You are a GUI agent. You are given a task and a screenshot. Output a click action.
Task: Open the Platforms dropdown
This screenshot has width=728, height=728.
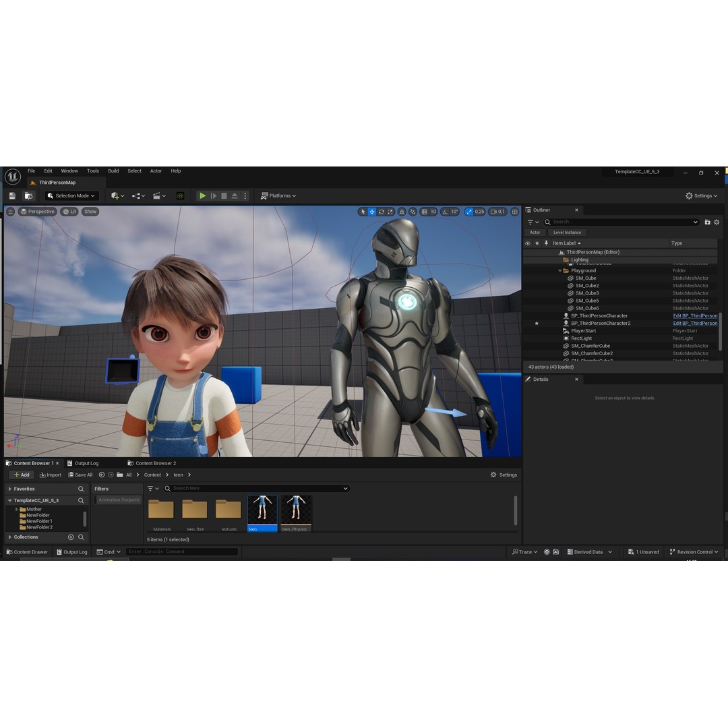click(278, 196)
